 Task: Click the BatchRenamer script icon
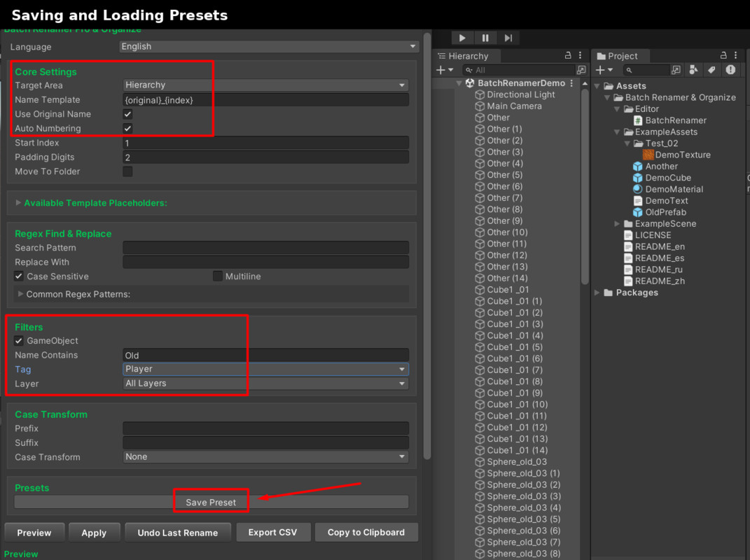point(637,120)
